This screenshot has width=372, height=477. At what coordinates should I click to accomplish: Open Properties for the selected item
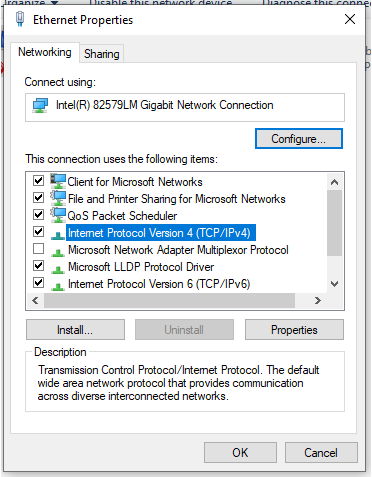[294, 330]
